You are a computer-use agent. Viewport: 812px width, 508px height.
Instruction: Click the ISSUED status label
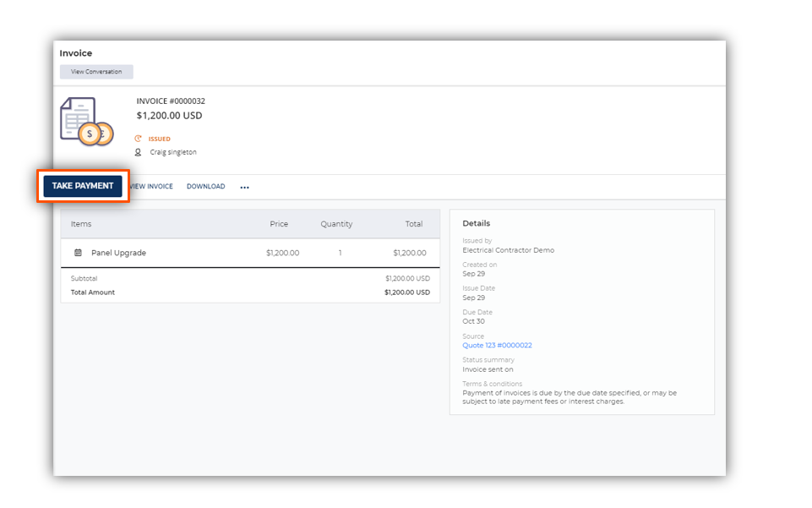point(160,139)
